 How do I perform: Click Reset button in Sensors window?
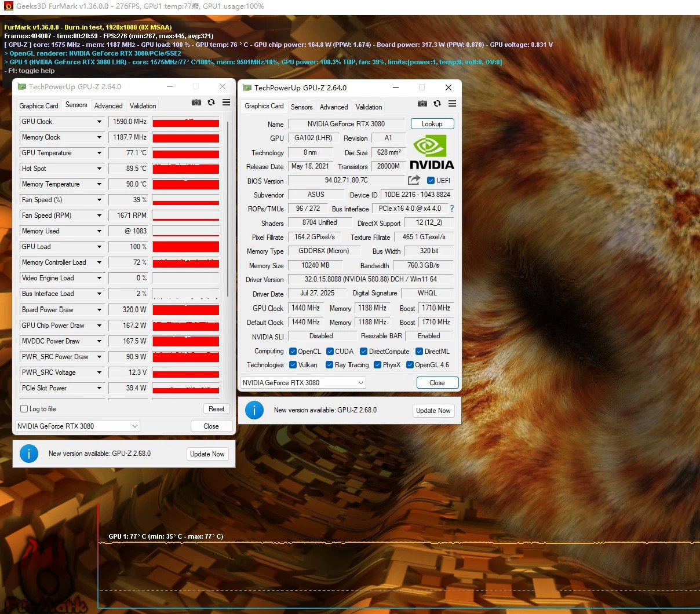pos(217,408)
